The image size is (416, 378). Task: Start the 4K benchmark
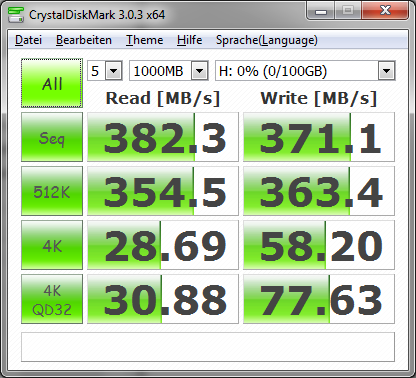tap(52, 245)
